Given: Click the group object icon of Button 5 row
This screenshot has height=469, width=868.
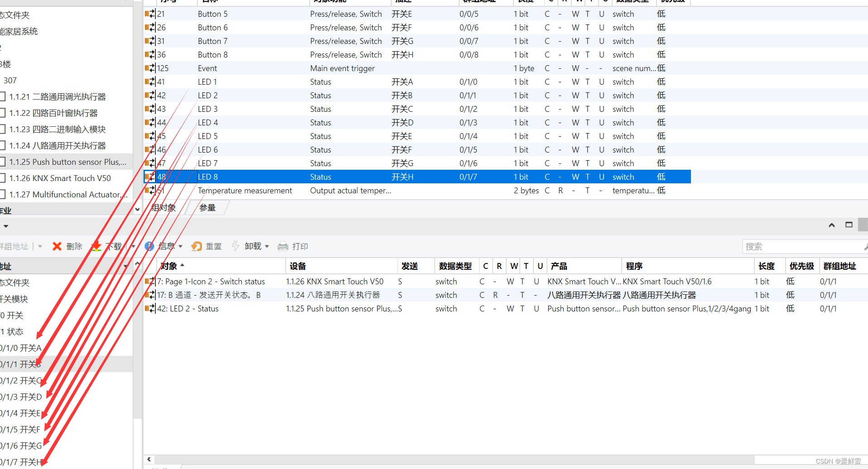Looking at the screenshot, I should 150,14.
